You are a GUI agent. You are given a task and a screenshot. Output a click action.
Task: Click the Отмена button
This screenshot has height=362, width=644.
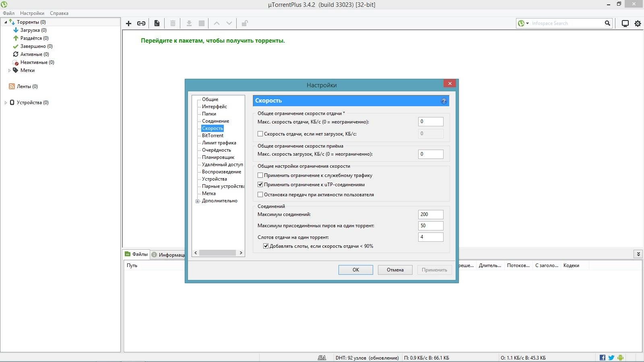395,269
